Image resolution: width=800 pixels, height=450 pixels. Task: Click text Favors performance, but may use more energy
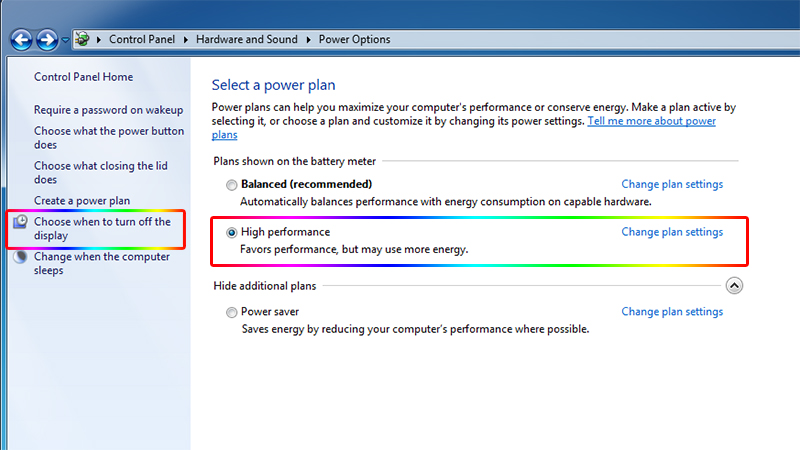point(354,249)
